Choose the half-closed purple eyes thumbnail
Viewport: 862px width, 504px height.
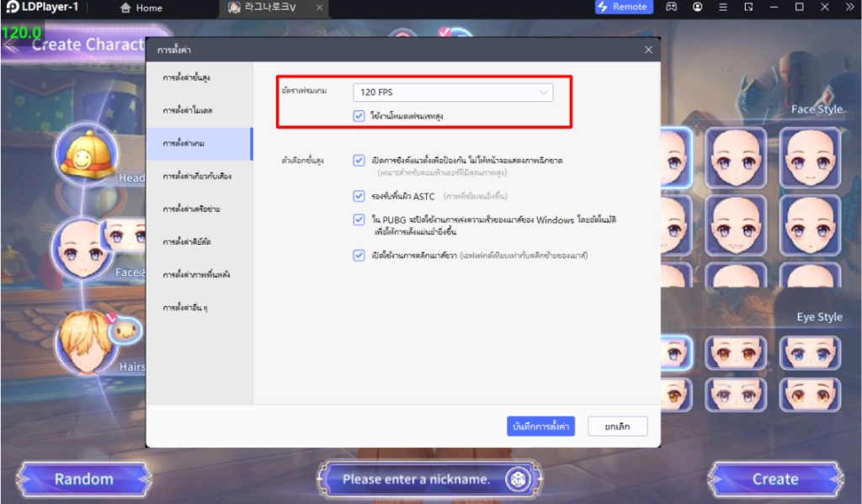click(736, 395)
